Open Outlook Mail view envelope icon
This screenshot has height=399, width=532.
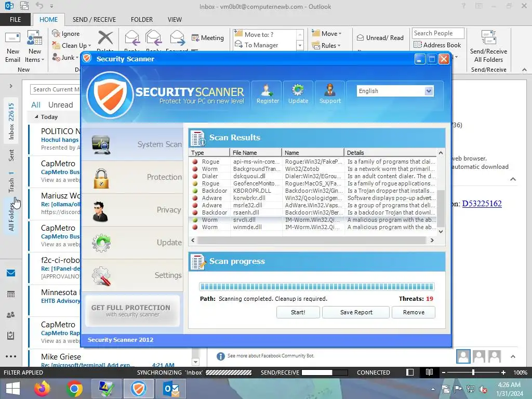click(11, 273)
